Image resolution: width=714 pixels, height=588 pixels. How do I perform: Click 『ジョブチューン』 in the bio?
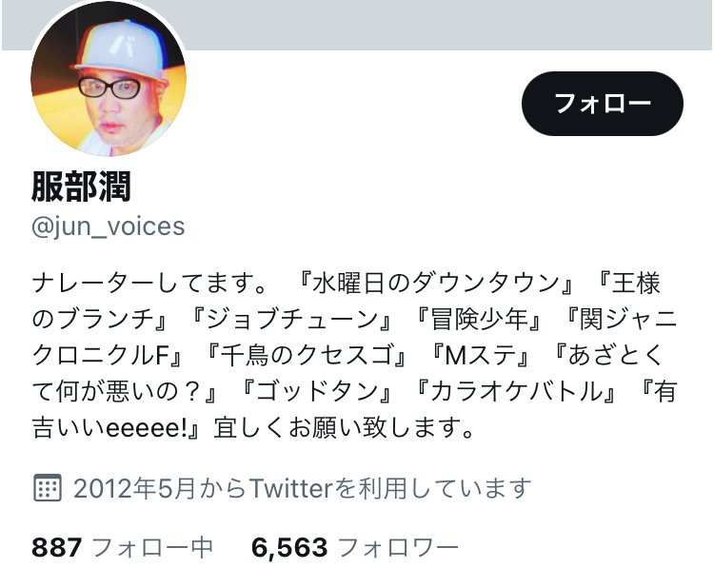(289, 319)
